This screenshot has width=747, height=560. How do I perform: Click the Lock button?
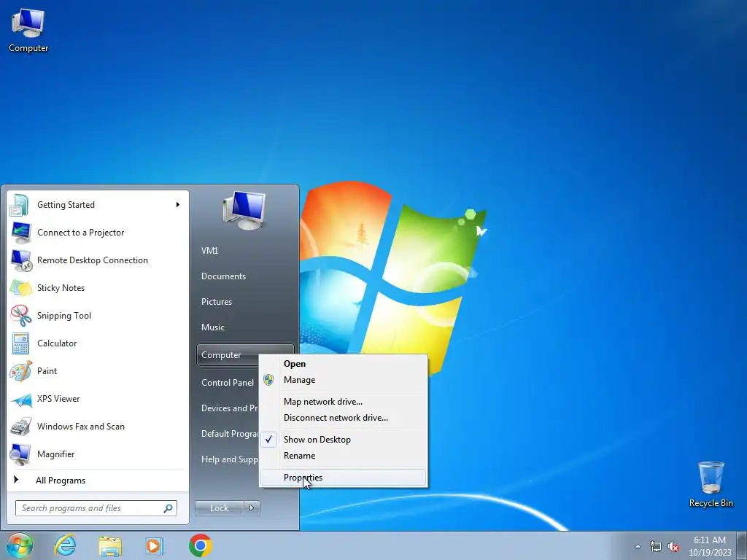(x=219, y=508)
